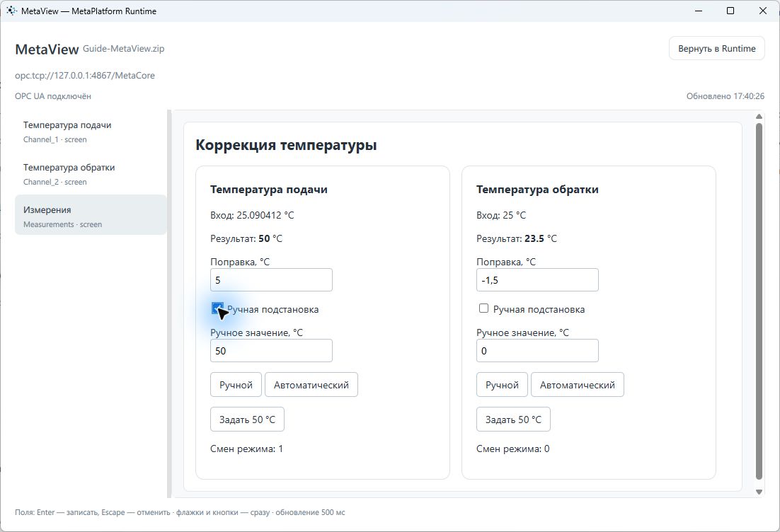
Task: Click the bottom hint text about Enter and Escape
Action: pos(180,512)
